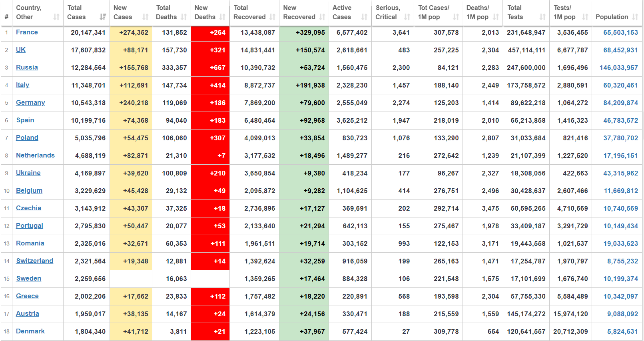Sort by the Country, Other column arrows
This screenshot has width=644, height=341.
click(x=56, y=17)
